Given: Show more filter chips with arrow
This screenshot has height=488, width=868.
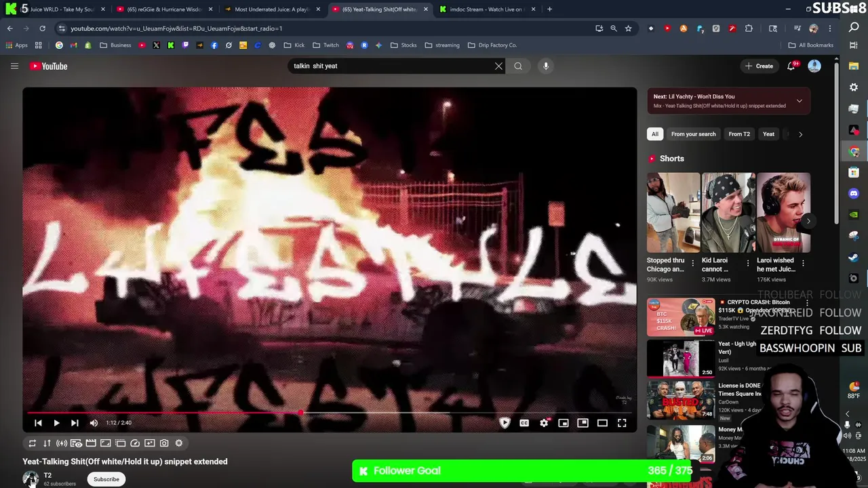Looking at the screenshot, I should point(800,134).
